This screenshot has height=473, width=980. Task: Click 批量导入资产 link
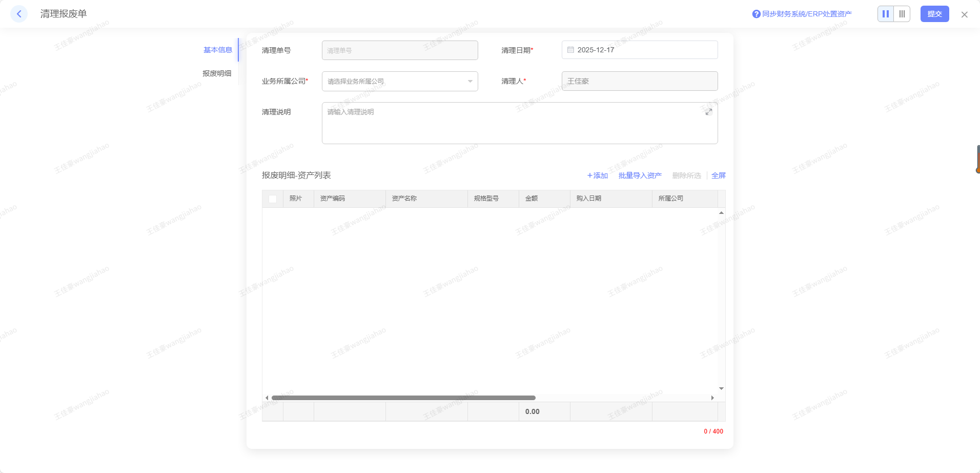pyautogui.click(x=640, y=175)
